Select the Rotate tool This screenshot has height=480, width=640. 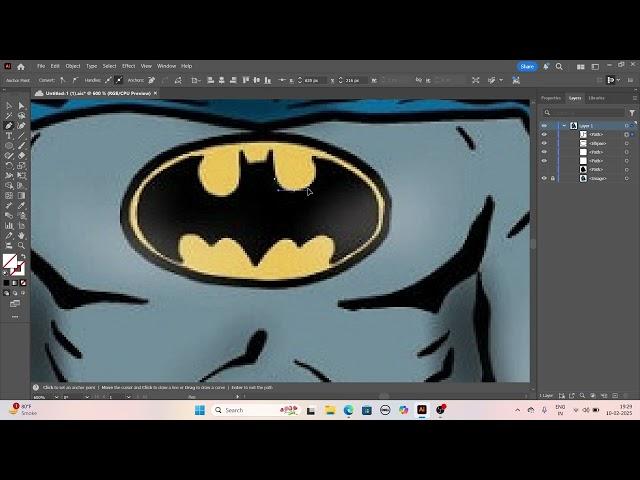(9, 166)
